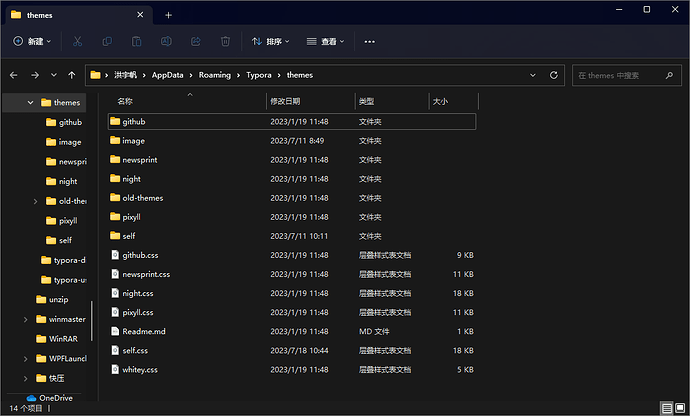Select pixyll.css file

(292, 313)
